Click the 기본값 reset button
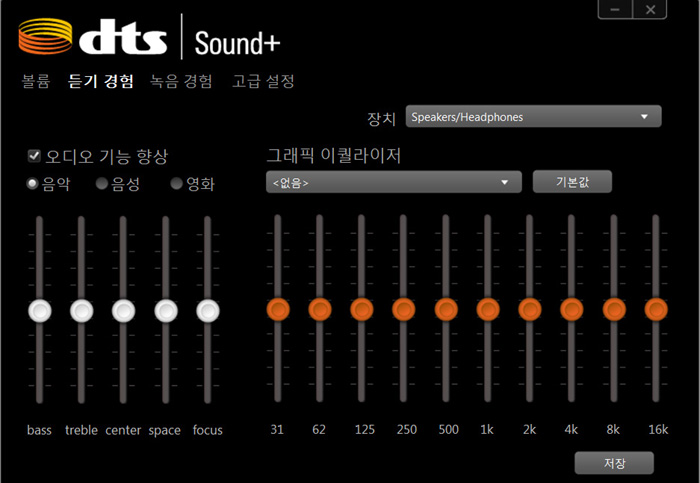 (x=572, y=182)
